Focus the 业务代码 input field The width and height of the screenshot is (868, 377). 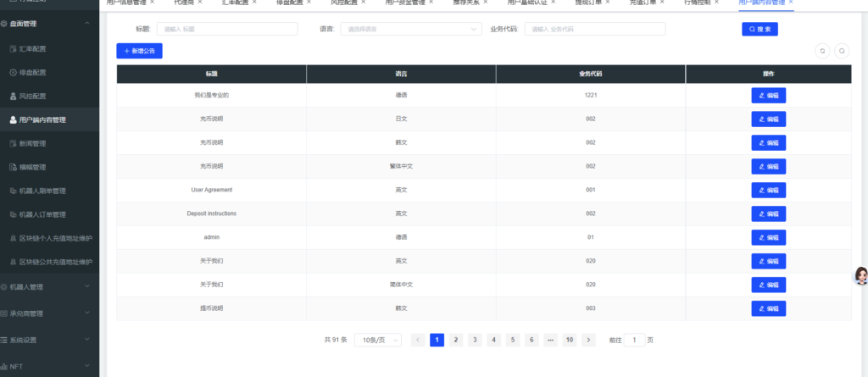595,29
